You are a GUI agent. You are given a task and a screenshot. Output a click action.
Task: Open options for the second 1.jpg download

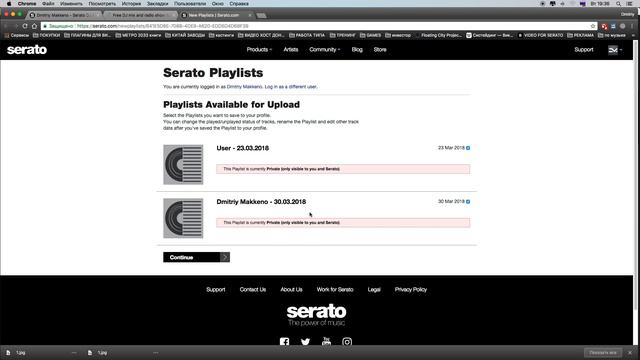click(x=156, y=353)
